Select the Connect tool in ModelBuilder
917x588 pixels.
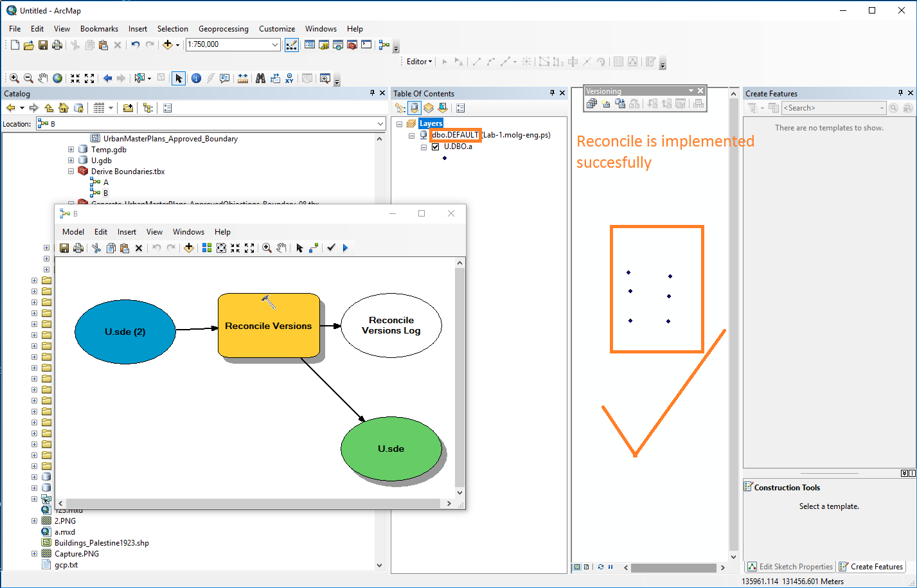pos(314,248)
